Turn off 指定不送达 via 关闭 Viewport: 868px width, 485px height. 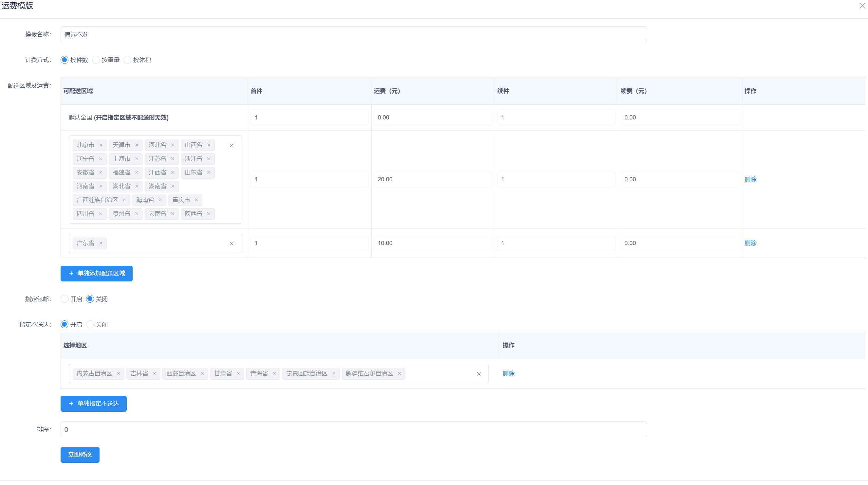90,325
